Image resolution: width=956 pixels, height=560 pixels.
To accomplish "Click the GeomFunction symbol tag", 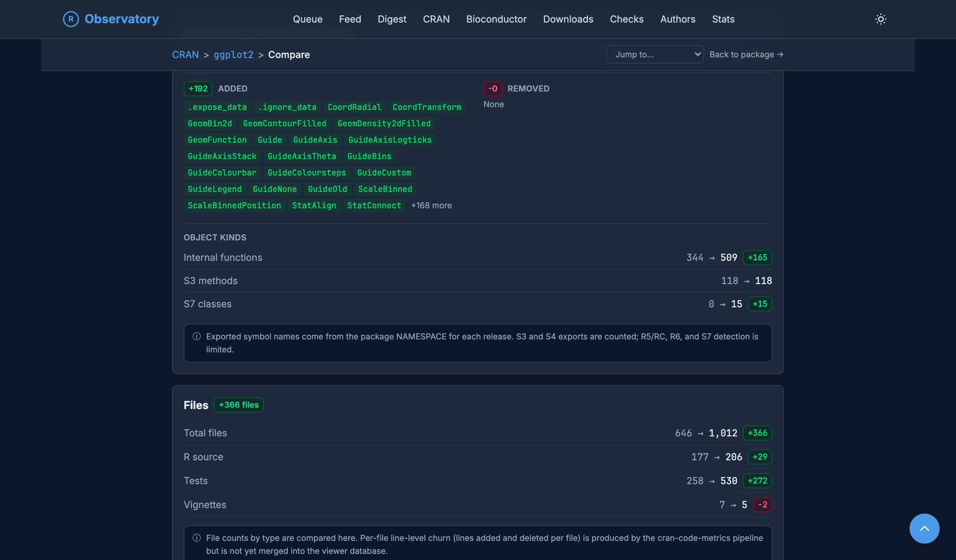I will click(217, 140).
